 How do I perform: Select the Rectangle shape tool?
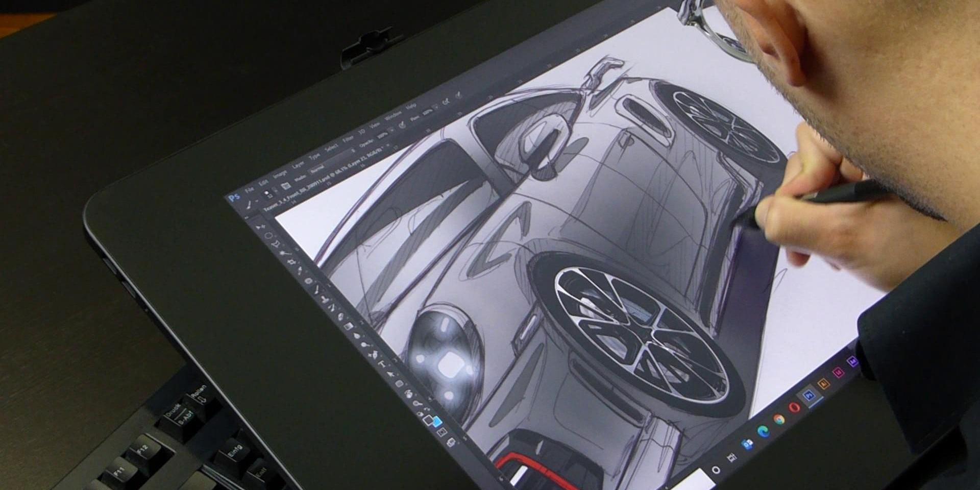point(399,383)
